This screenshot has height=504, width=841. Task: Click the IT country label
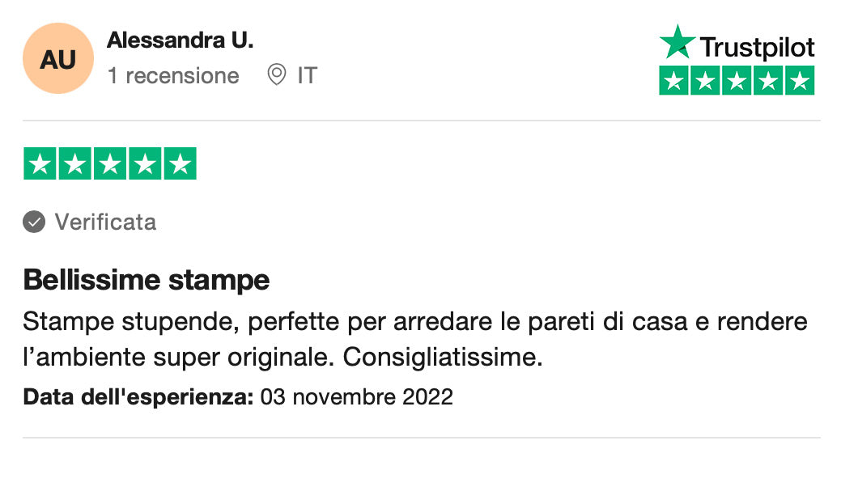coord(307,76)
